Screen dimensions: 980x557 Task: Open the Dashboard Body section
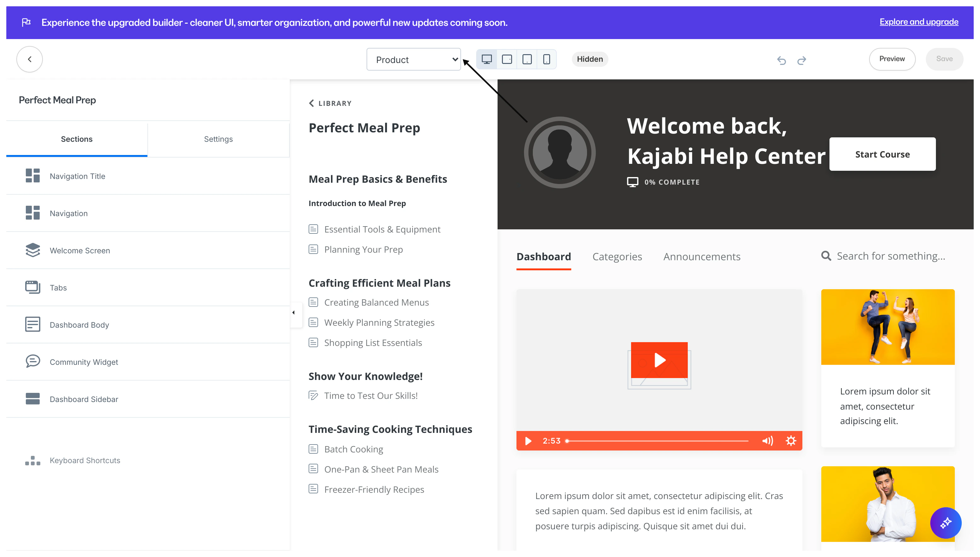click(x=148, y=324)
